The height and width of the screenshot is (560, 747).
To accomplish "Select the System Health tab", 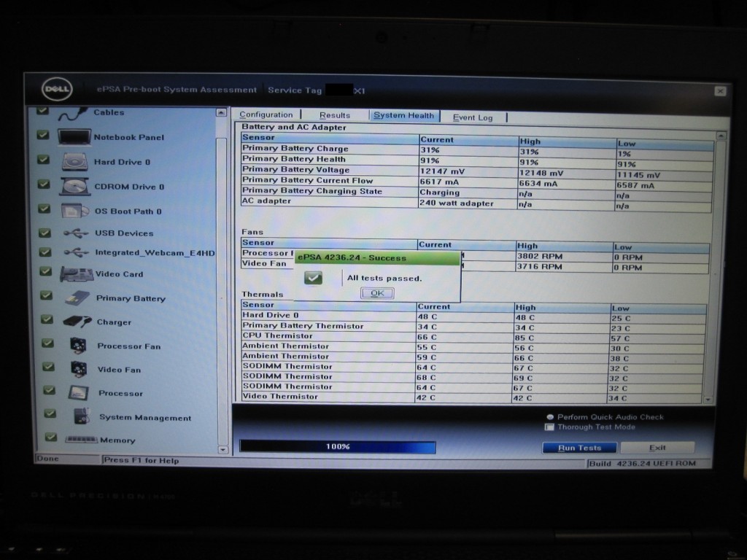I will click(404, 115).
